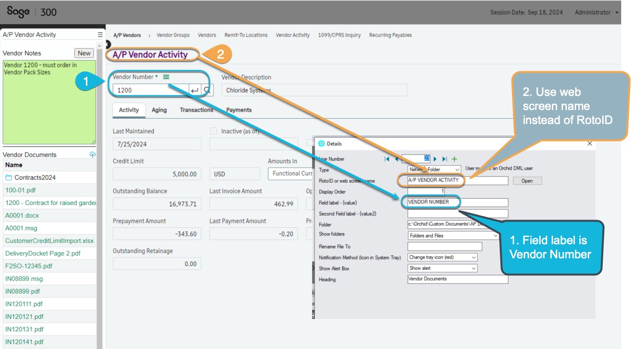
Task: Click the Heading input field
Action: (x=458, y=279)
